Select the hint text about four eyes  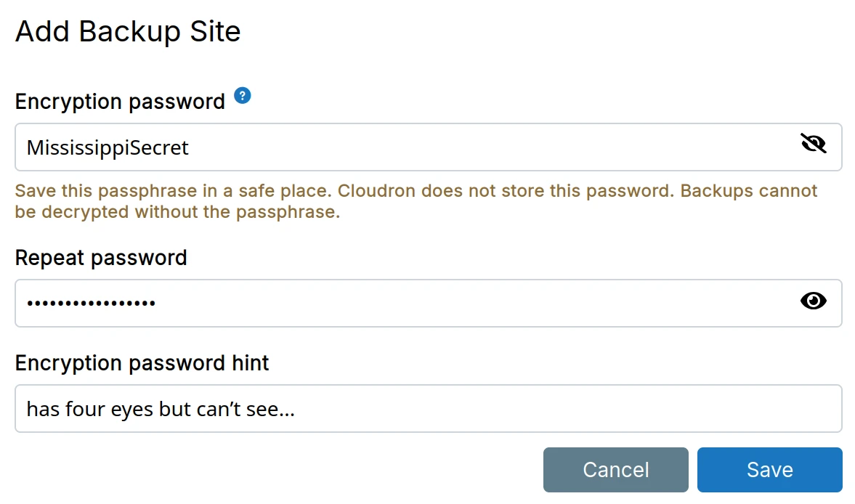pos(160,408)
